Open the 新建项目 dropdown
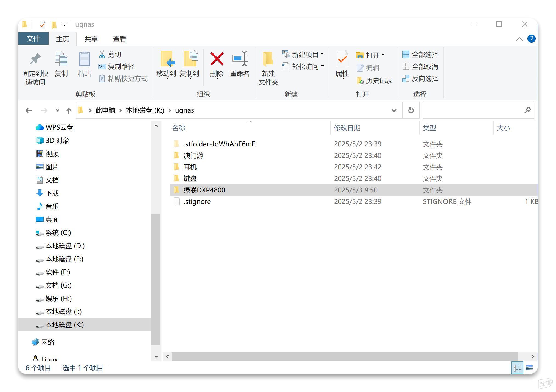 303,55
